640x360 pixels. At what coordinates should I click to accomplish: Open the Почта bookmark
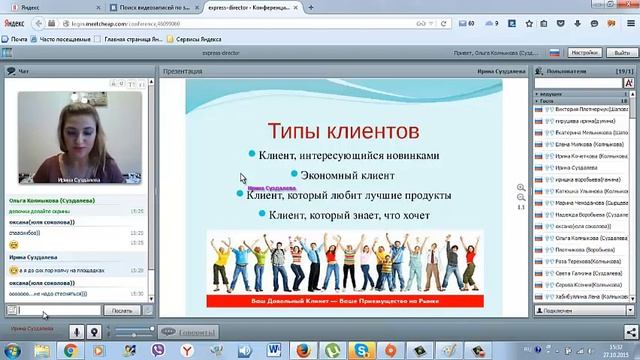pos(15,39)
